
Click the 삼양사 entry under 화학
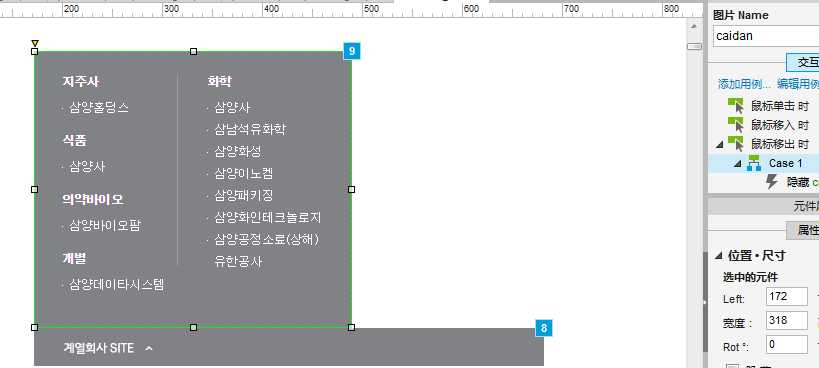[x=232, y=108]
